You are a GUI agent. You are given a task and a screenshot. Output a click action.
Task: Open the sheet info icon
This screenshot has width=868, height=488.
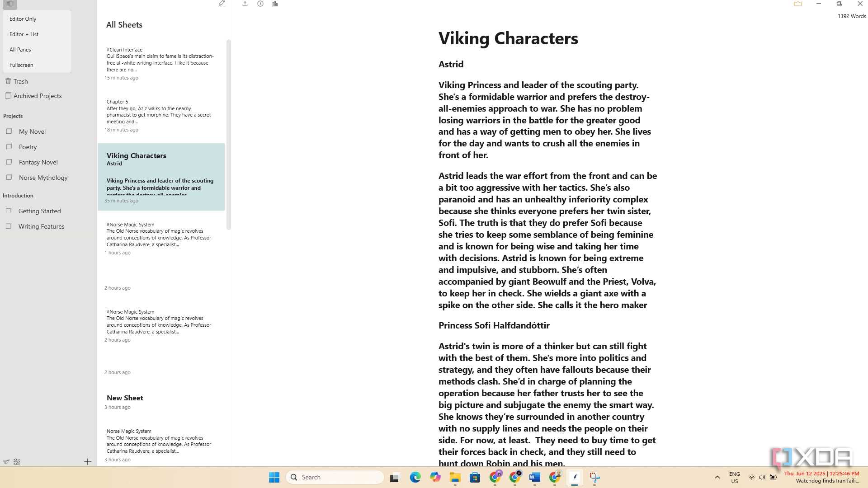tap(260, 4)
